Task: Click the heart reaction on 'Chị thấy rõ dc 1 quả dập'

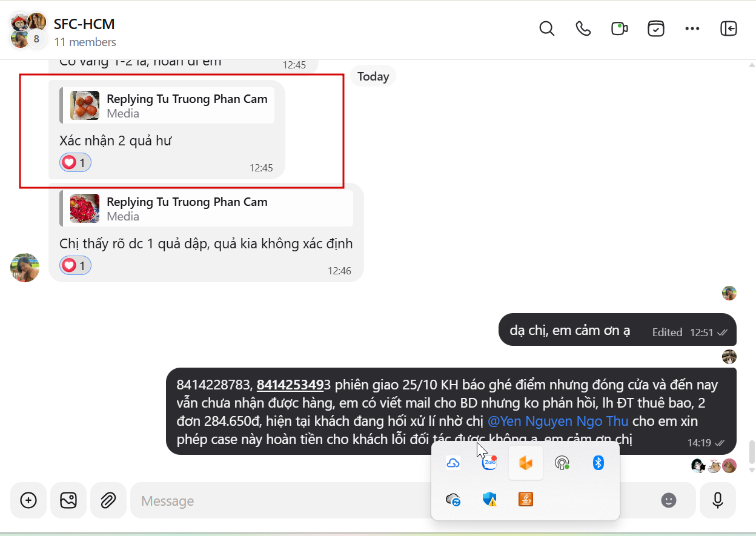Action: (76, 265)
